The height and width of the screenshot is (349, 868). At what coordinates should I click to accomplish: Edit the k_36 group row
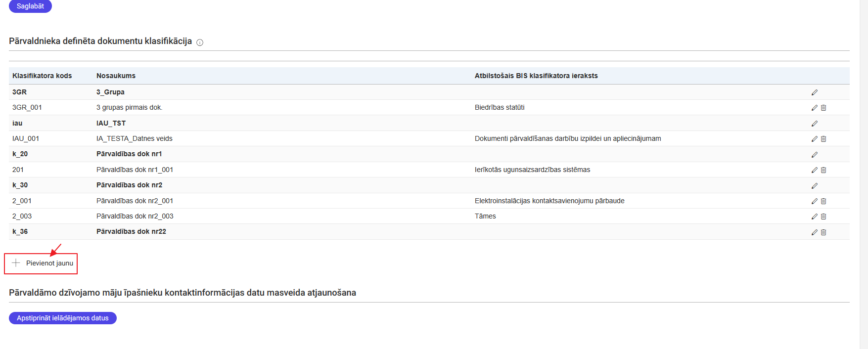(814, 232)
